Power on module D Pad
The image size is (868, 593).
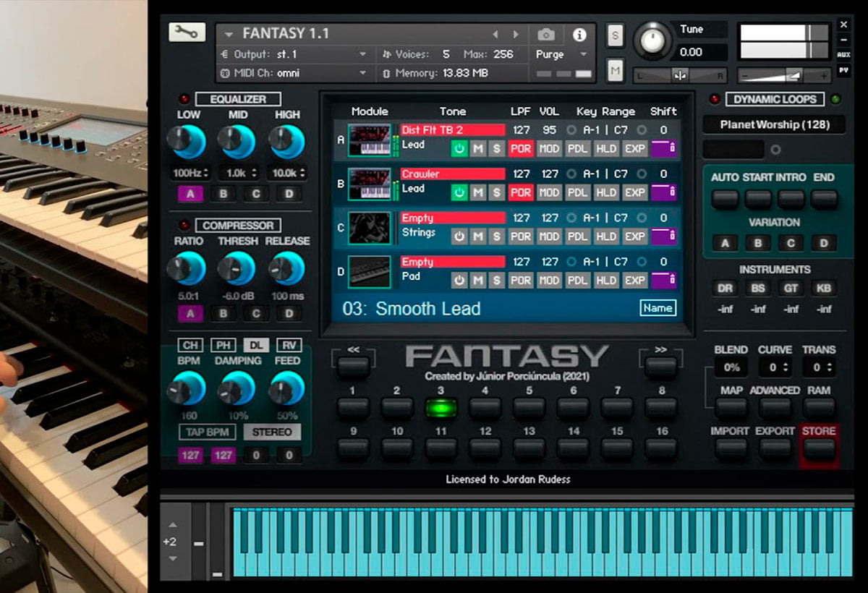click(x=459, y=280)
